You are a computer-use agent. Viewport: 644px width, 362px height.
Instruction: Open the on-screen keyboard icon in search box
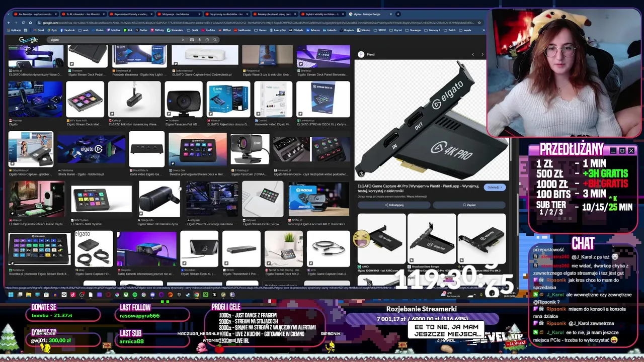coord(192,40)
